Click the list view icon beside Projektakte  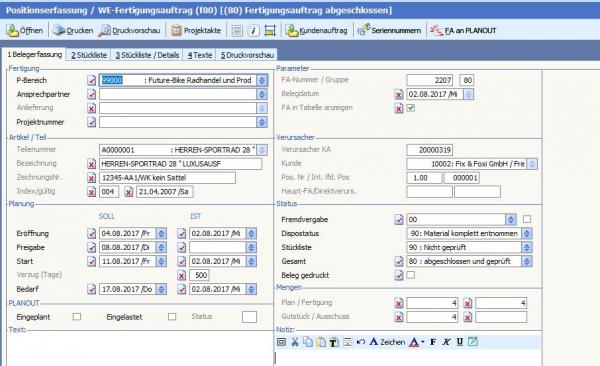tap(237, 31)
